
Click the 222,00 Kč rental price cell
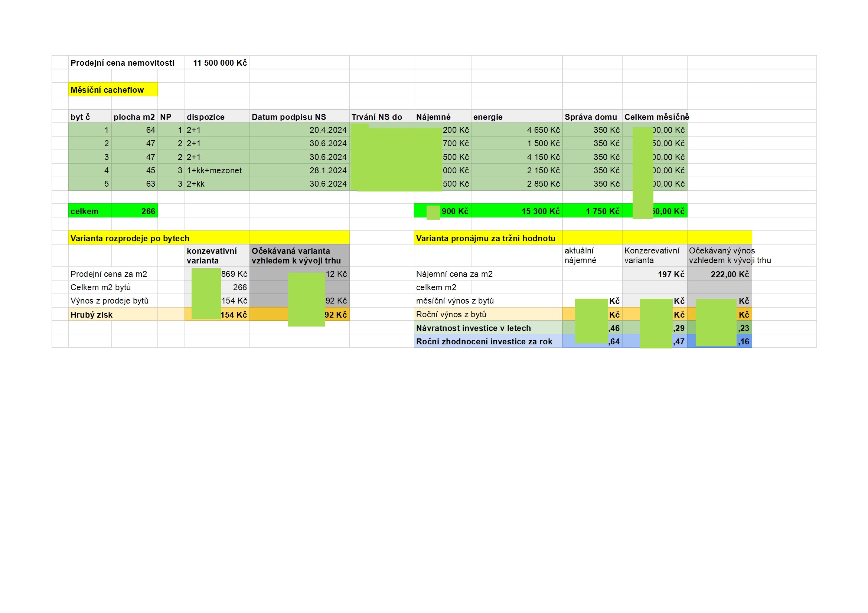coord(719,274)
